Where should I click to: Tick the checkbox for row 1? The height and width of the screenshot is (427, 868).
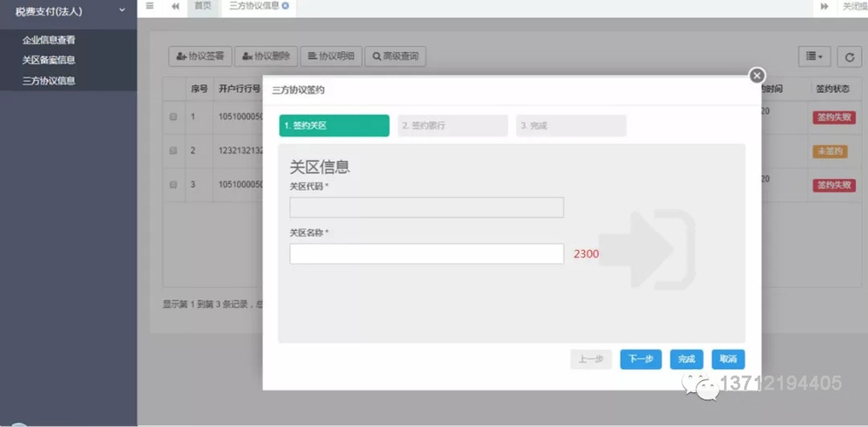[x=174, y=117]
